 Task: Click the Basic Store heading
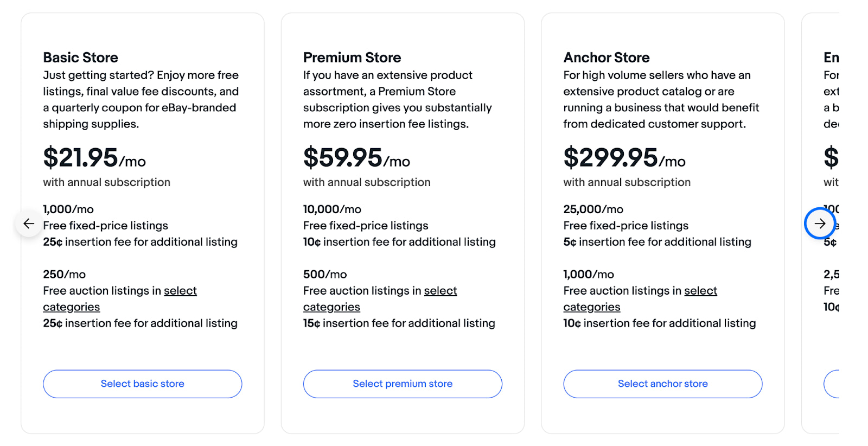(80, 57)
